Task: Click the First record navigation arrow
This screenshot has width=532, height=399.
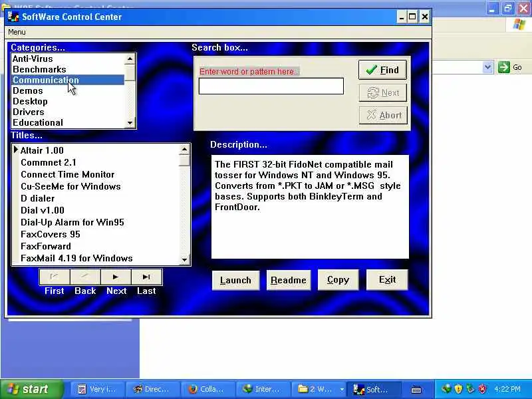Action: click(x=55, y=277)
